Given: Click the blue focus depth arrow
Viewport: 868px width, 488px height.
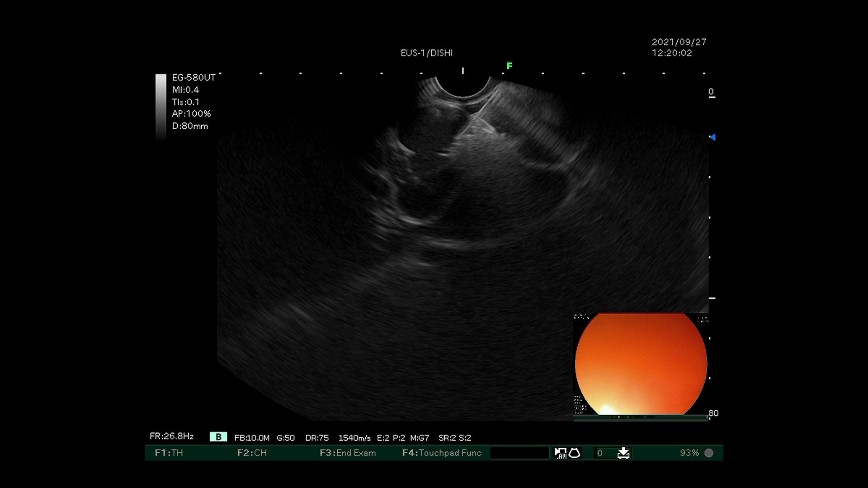Looking at the screenshot, I should pos(712,137).
